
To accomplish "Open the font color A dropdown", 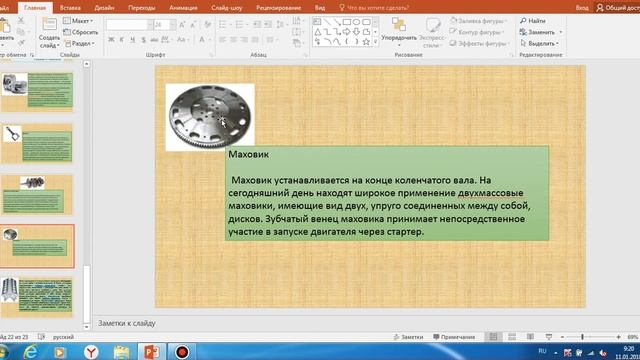I will coord(204,40).
